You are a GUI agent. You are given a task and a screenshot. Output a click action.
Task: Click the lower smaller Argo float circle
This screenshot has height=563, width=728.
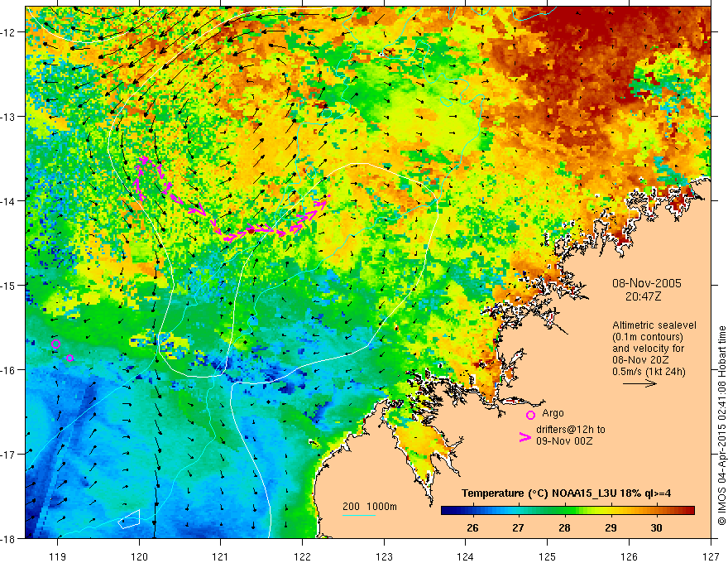69,358
